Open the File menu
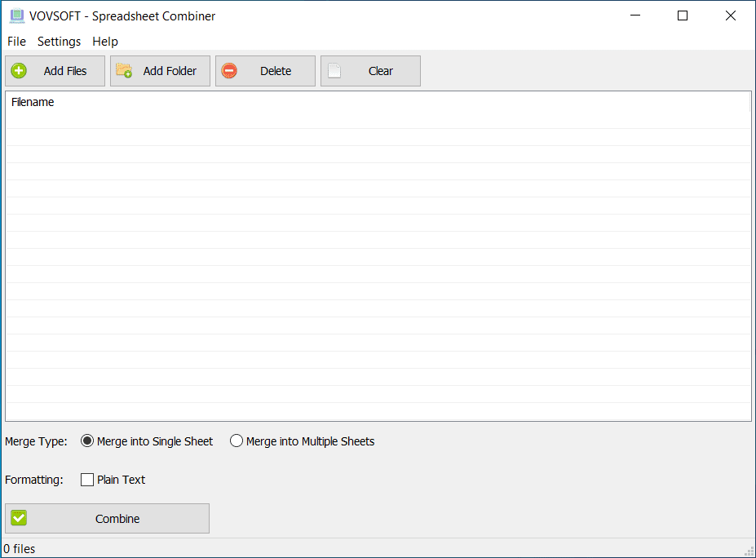Viewport: 756px width, 558px height. click(16, 42)
